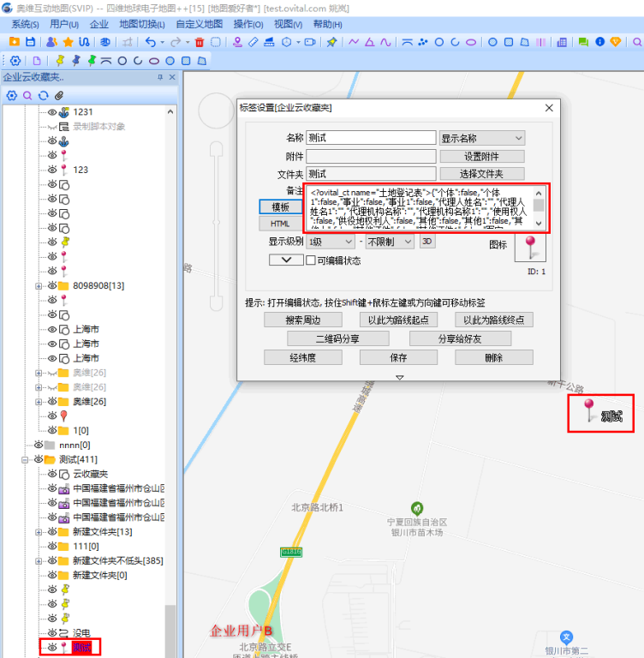Click the undo arrow in the toolbar

(151, 42)
